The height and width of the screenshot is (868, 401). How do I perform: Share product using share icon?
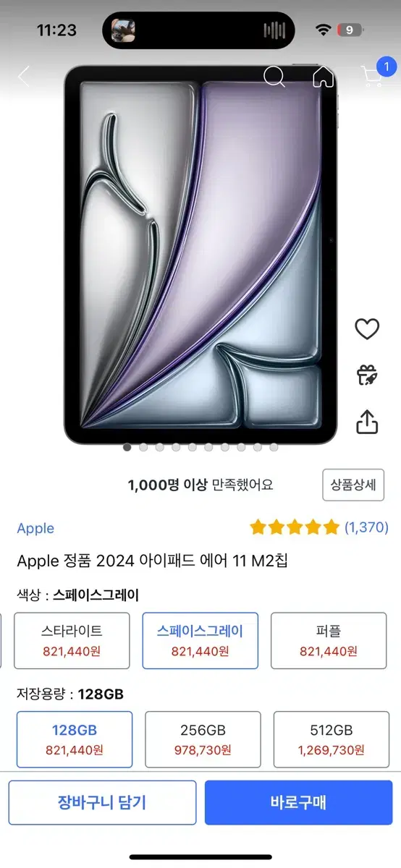pyautogui.click(x=367, y=422)
